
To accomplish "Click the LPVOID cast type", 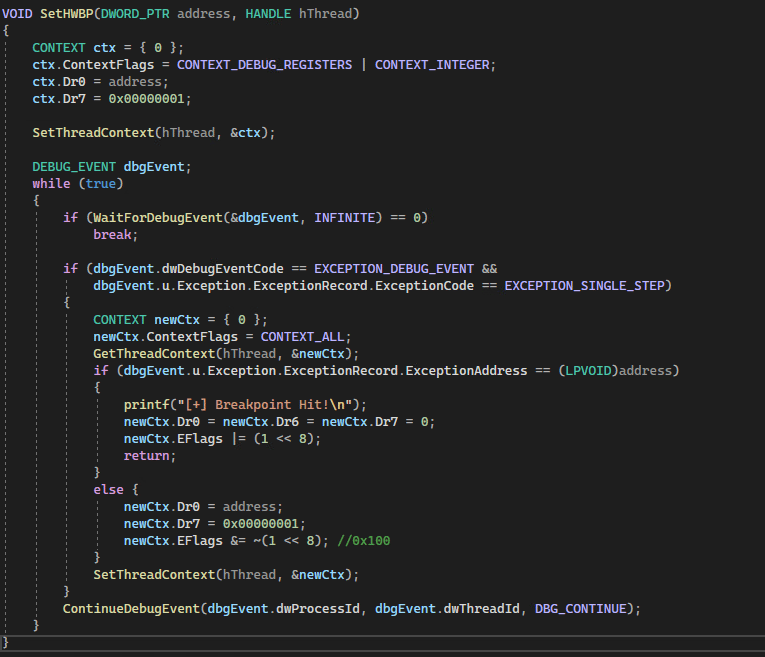I will pyautogui.click(x=588, y=371).
